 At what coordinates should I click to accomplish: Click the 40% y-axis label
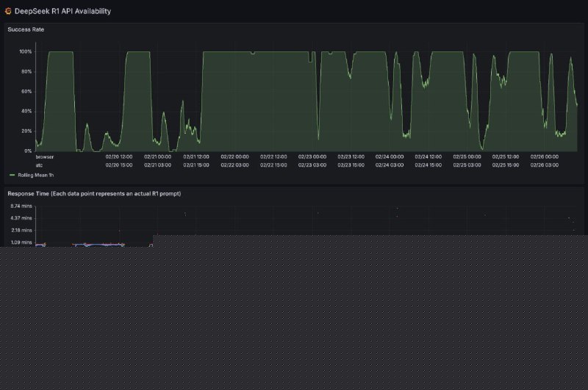coord(26,111)
